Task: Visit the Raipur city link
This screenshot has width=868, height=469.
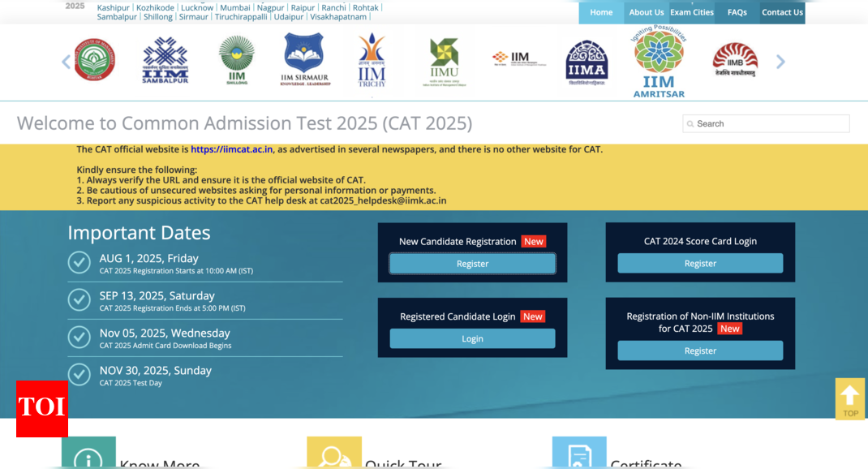Action: 303,8
